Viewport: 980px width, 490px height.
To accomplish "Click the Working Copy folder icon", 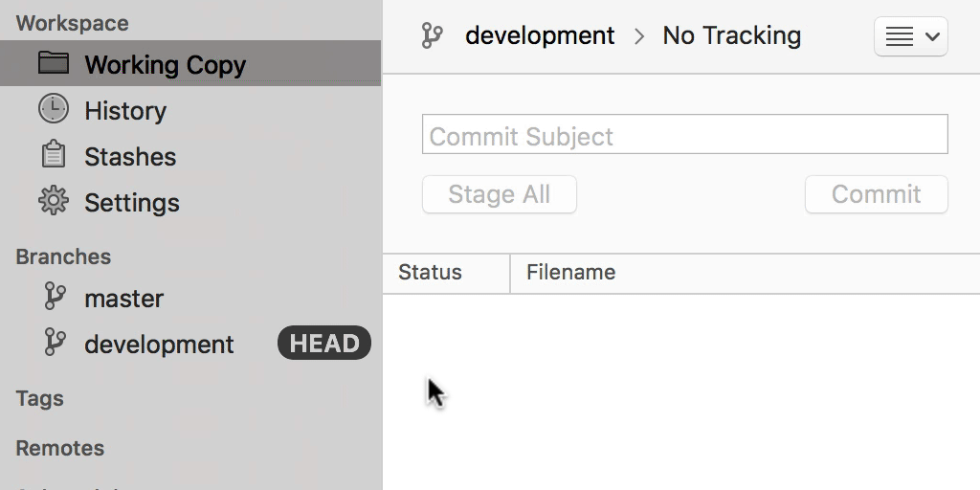I will coord(54,63).
